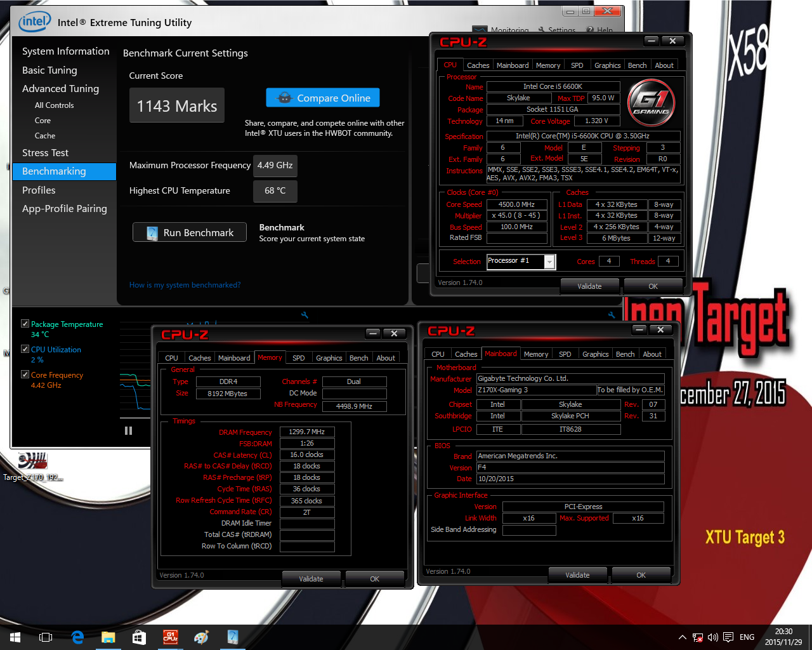Click Validate in the CPU-Z Memory window

click(311, 579)
